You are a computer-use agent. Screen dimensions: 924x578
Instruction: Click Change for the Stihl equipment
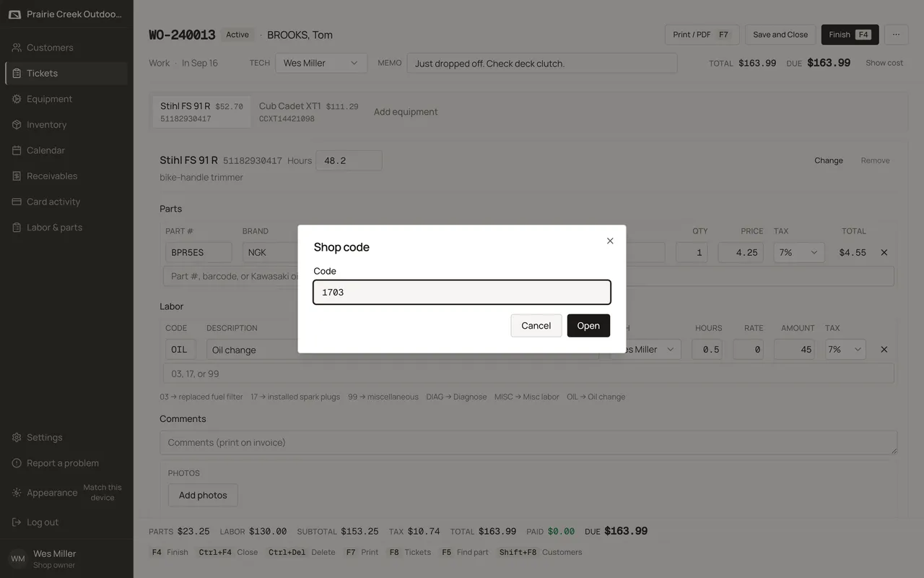pos(829,160)
